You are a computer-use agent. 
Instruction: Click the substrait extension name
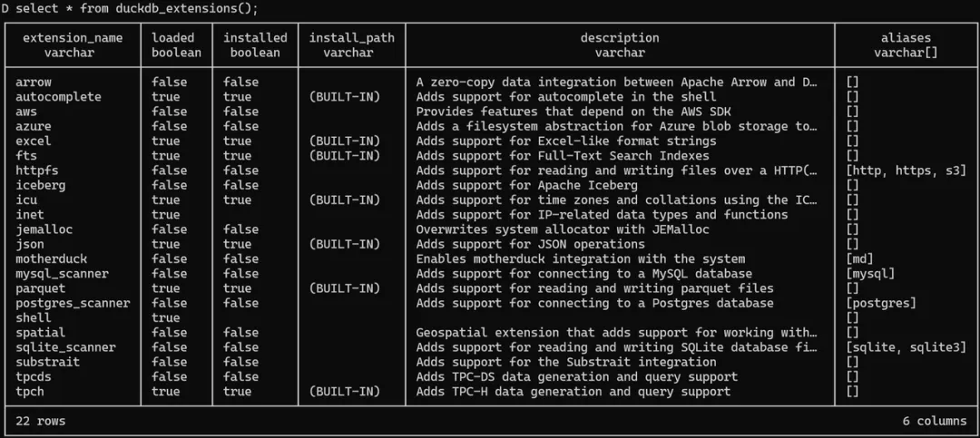(x=47, y=362)
